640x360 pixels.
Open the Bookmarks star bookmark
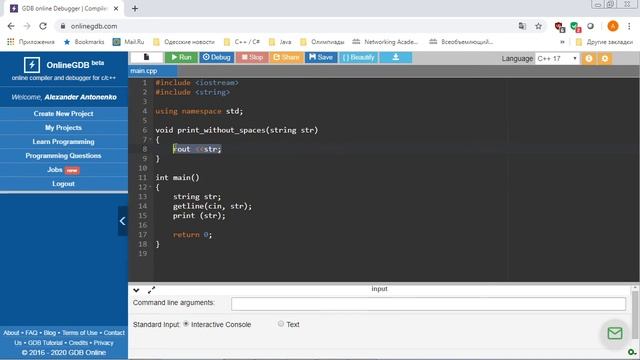point(84,42)
